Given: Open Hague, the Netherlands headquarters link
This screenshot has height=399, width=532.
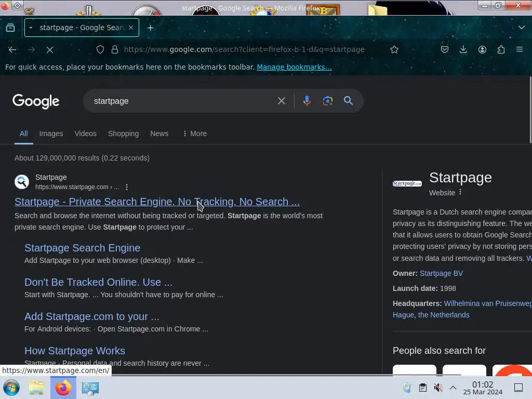Looking at the screenshot, I should click(431, 315).
